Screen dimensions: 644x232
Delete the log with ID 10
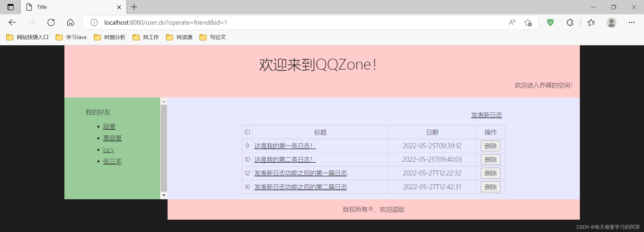[x=491, y=159]
